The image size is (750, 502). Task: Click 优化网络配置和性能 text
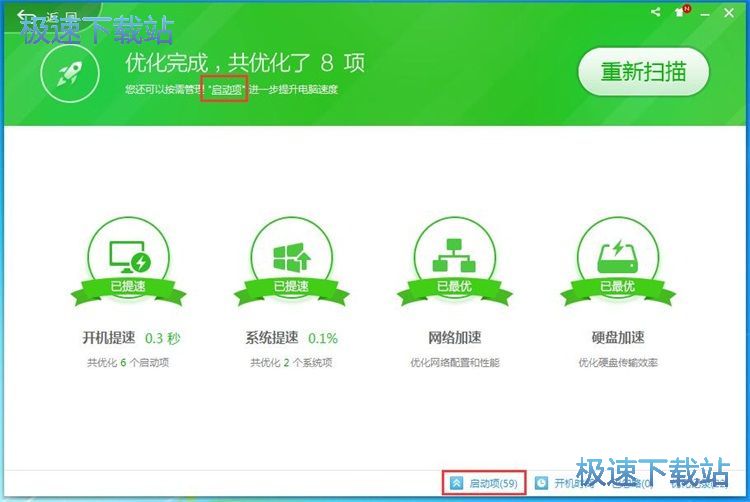[x=455, y=362]
